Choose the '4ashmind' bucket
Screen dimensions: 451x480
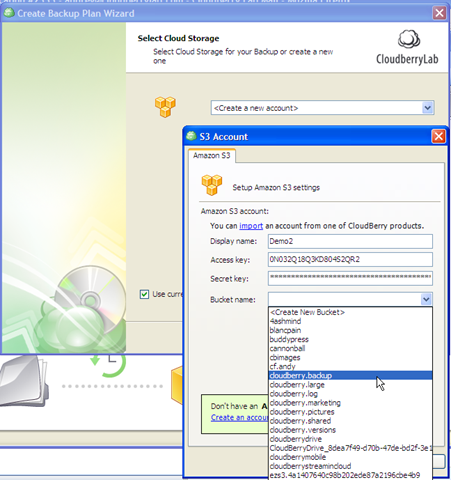[350, 321]
